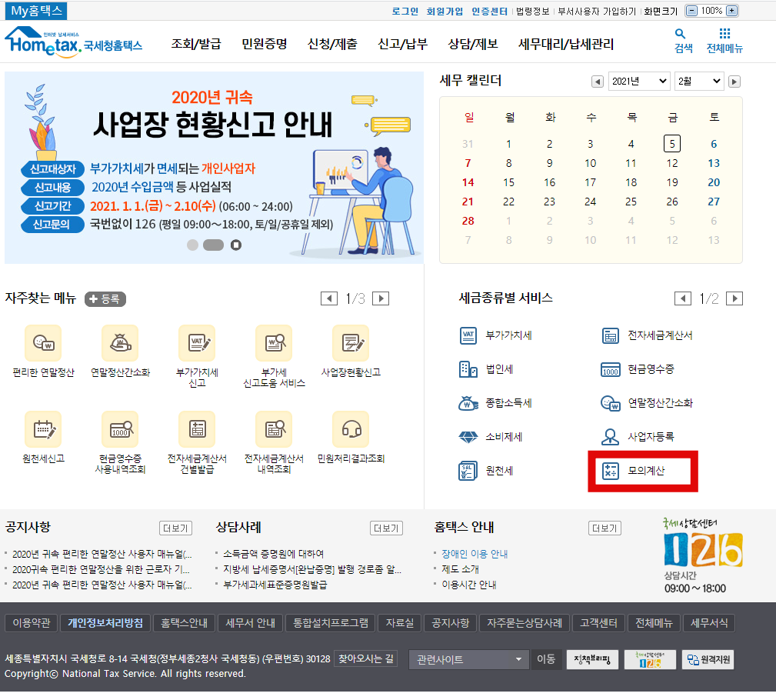Image resolution: width=776 pixels, height=700 pixels.
Task: Select the third carousel pagination dot
Action: [x=236, y=244]
